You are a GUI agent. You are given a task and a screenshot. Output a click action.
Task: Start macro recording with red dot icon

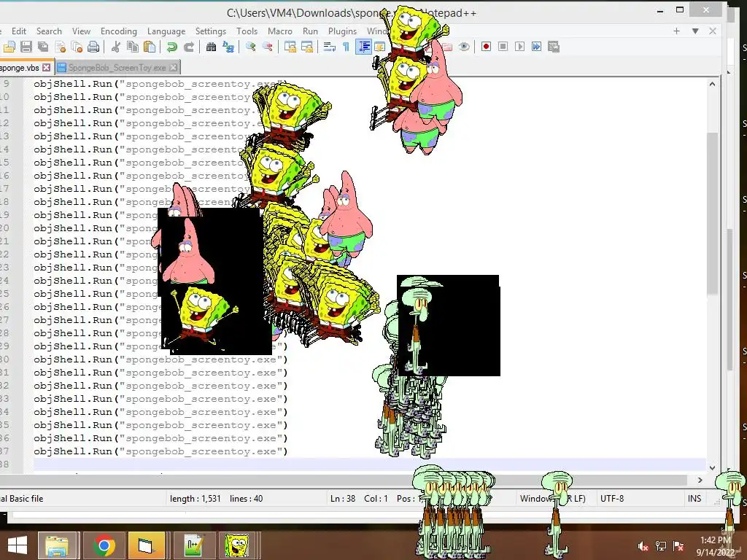(486, 47)
